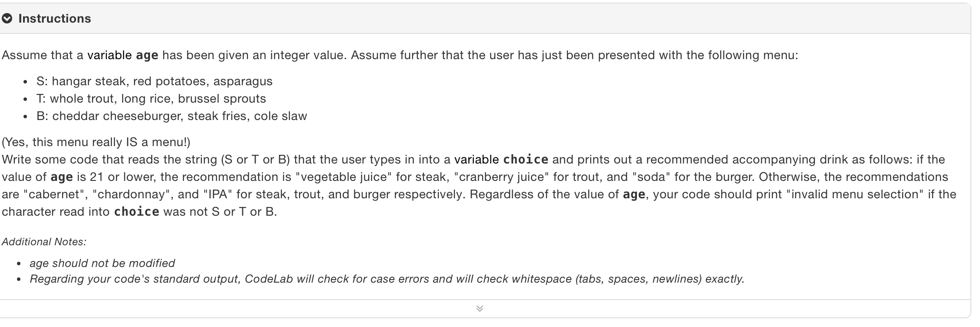This screenshot has height=327, width=980.
Task: Expand panel using bottom double-chevron
Action: click(480, 309)
